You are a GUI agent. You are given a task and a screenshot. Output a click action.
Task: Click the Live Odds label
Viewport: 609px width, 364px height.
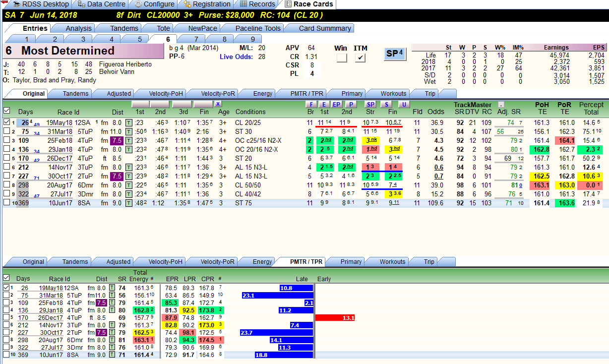(236, 57)
